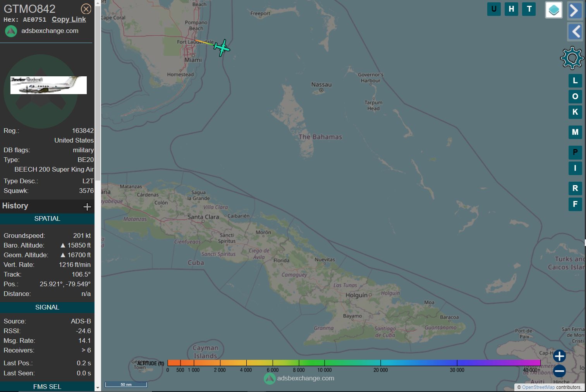Click the right chevron arrow button

(575, 10)
